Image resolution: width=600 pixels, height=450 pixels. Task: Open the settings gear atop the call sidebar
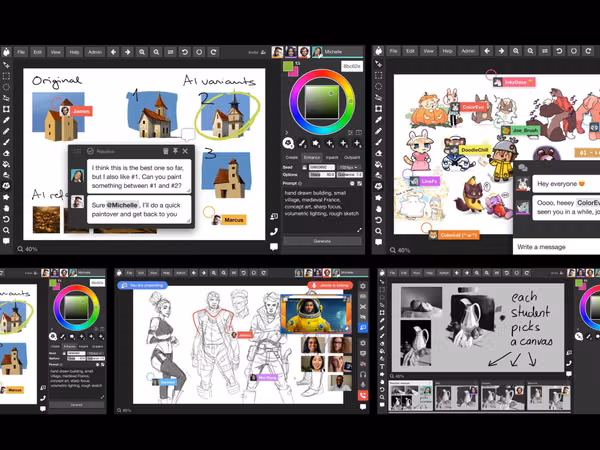click(x=363, y=286)
